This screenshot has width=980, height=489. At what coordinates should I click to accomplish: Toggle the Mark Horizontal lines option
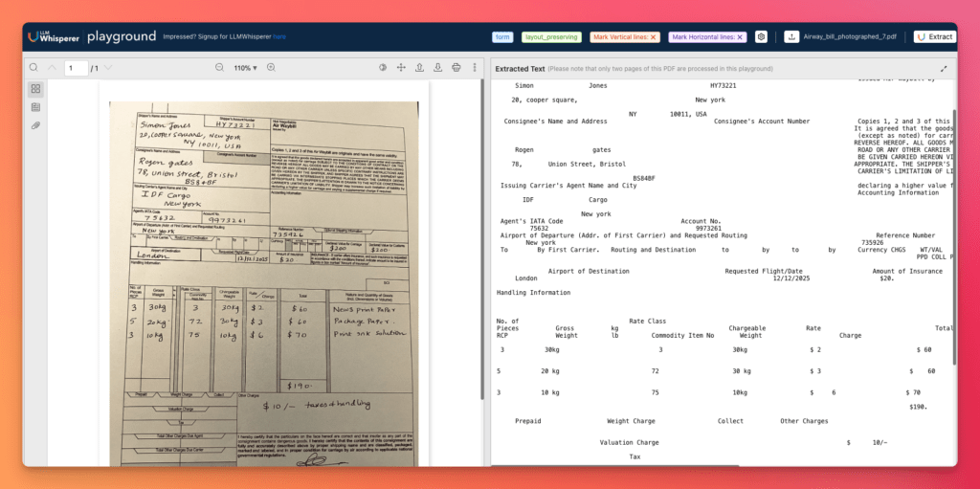point(706,36)
